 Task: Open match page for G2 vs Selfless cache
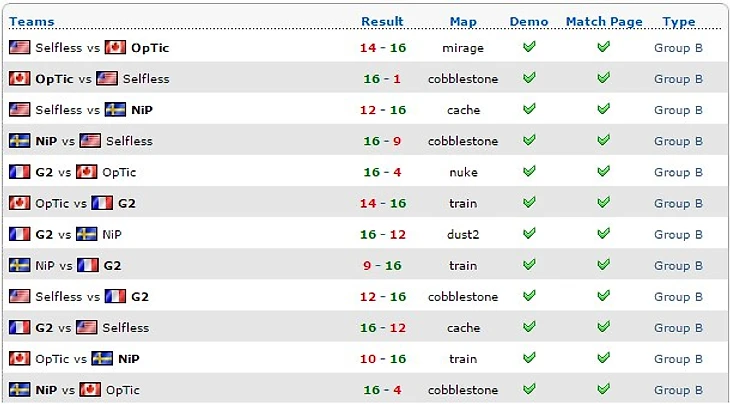(604, 326)
